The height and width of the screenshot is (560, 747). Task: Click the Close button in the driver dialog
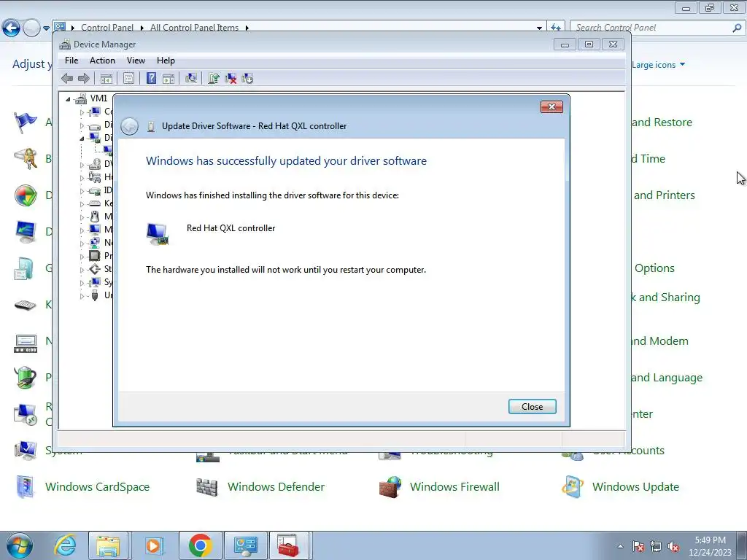click(532, 407)
